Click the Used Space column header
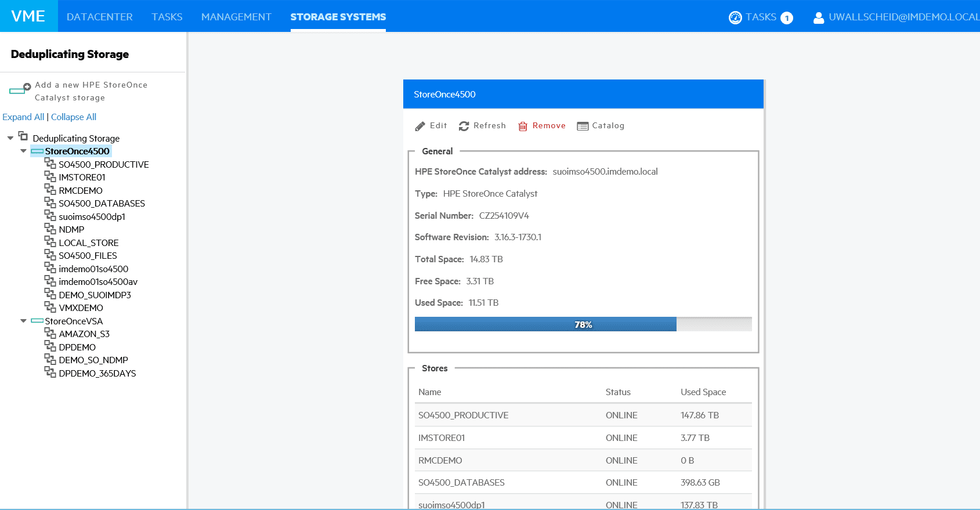980x510 pixels. click(703, 392)
